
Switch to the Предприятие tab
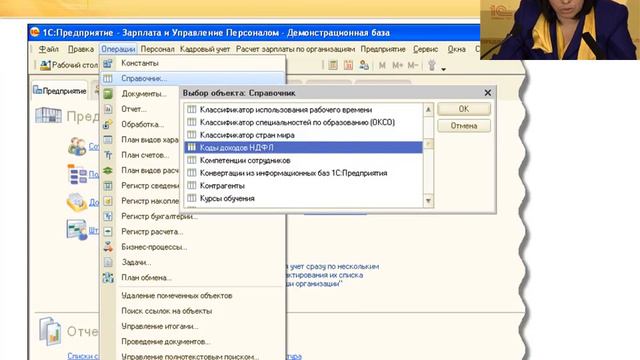(60, 91)
